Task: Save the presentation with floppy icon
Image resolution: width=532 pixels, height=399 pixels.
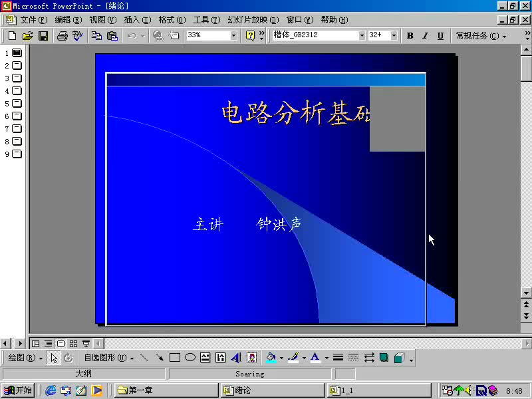Action: point(43,35)
